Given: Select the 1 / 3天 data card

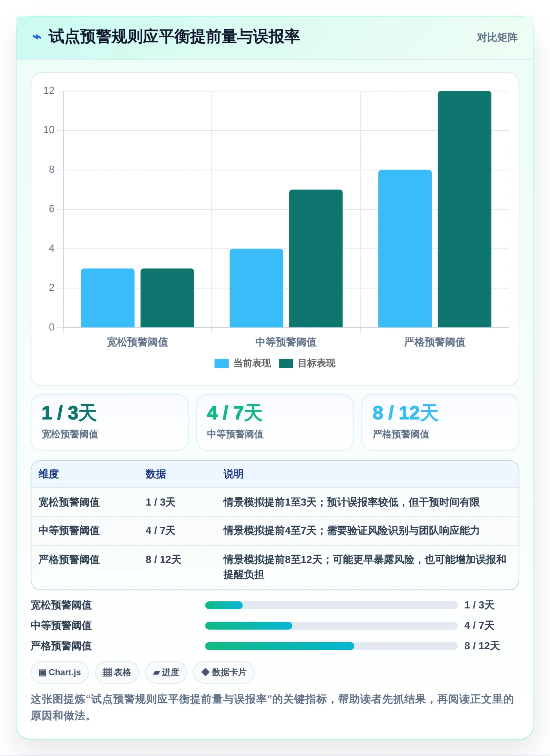Looking at the screenshot, I should 110,422.
